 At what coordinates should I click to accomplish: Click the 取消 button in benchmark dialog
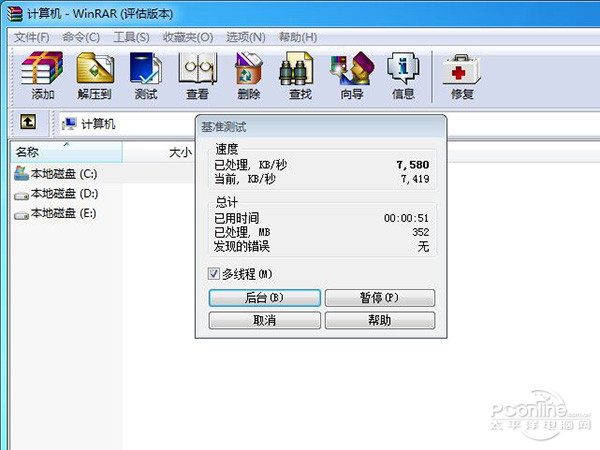[264, 320]
